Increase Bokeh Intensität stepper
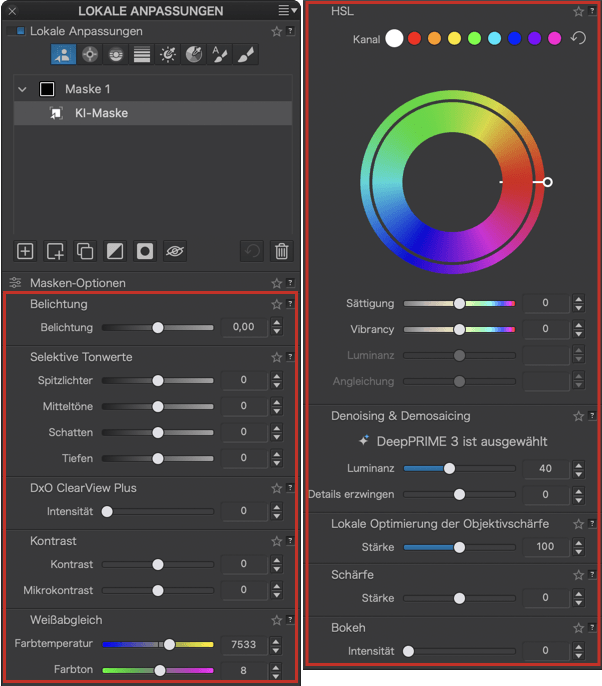 pyautogui.click(x=578, y=647)
